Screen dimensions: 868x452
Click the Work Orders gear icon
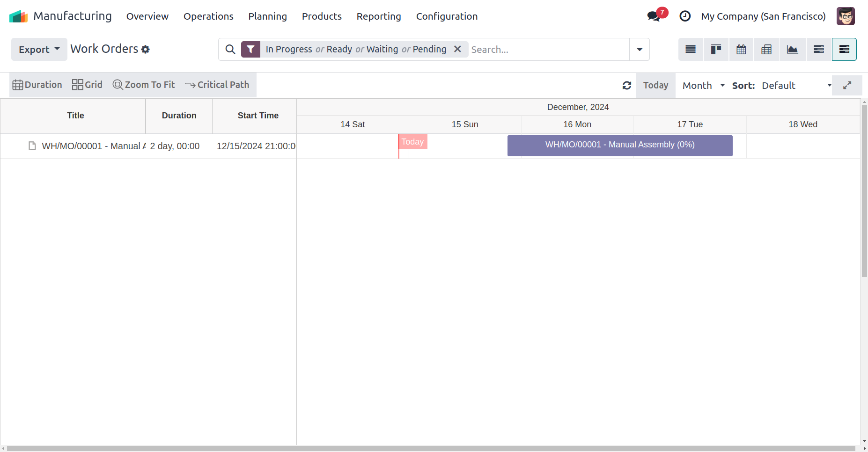146,50
